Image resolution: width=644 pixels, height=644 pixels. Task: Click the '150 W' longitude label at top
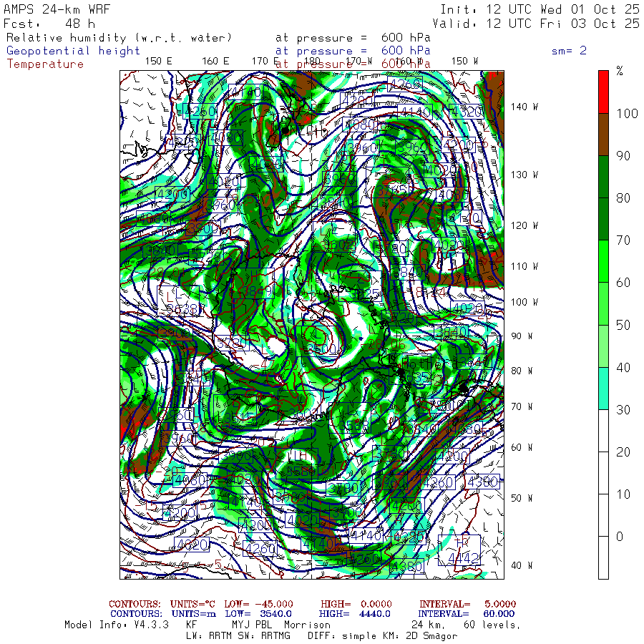(x=464, y=62)
